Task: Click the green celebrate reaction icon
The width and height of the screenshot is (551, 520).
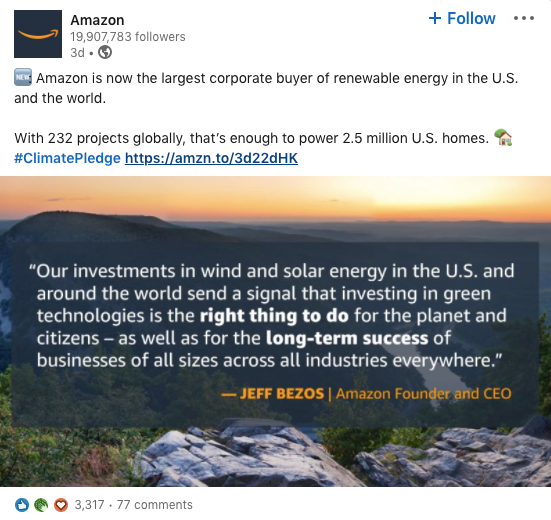Action: coord(41,505)
